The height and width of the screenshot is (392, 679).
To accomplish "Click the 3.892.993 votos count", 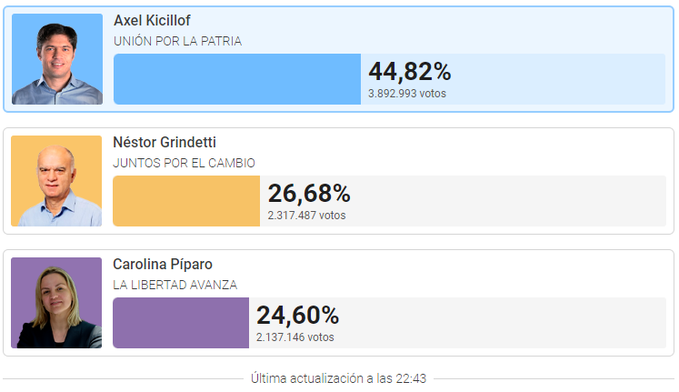I will [x=407, y=94].
